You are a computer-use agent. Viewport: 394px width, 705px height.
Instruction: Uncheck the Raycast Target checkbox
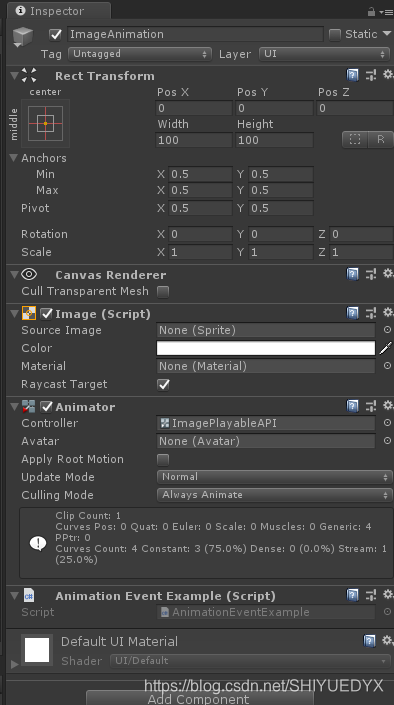[x=163, y=384]
